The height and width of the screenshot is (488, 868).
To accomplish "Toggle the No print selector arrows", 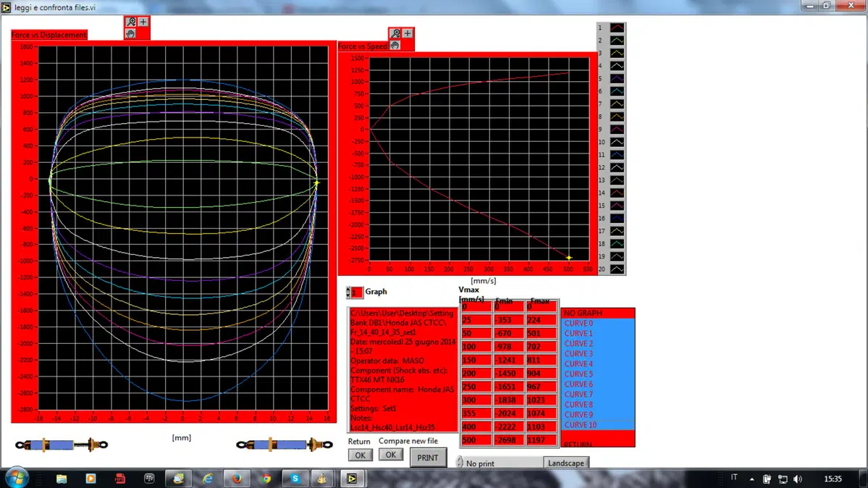I will 460,462.
